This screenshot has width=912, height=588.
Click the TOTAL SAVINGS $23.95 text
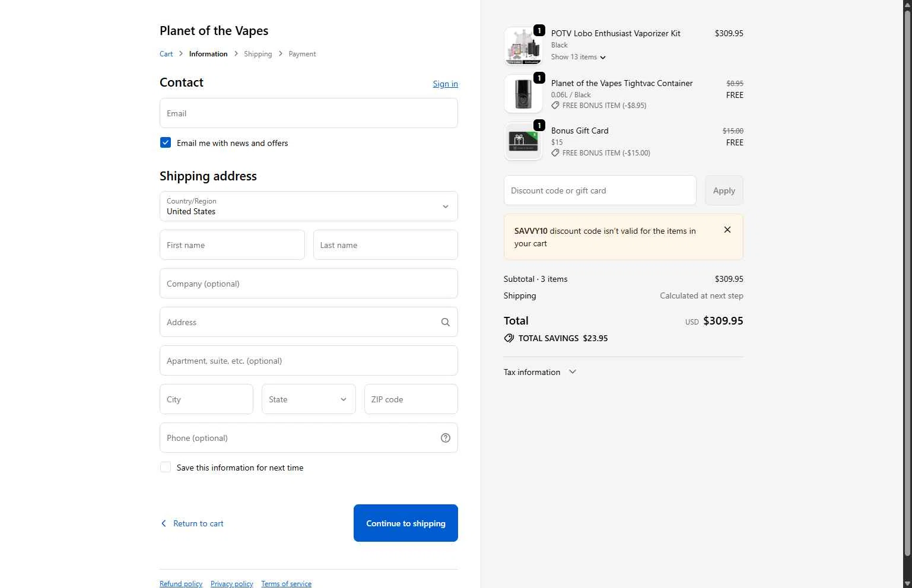point(563,338)
